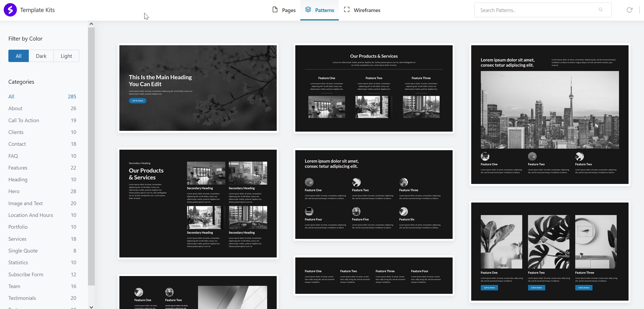Viewport: 644px width, 309px height.
Task: Click the purple Template Kits logo icon
Action: coord(10,10)
